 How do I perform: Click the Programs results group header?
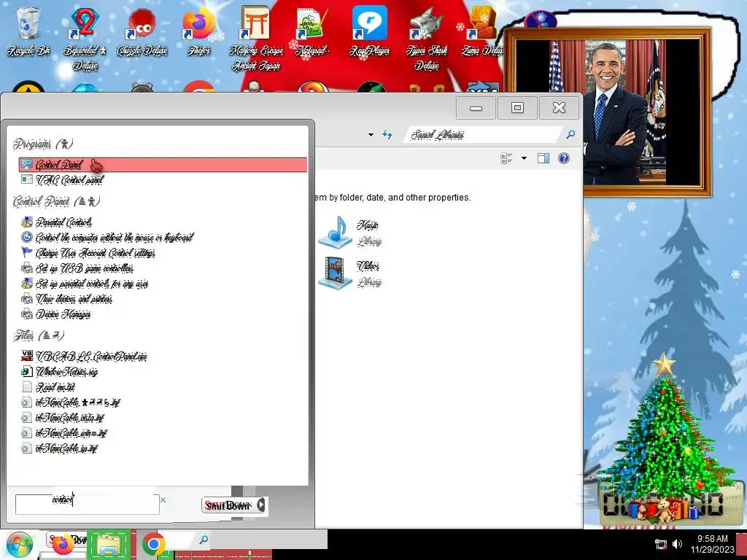click(x=43, y=144)
